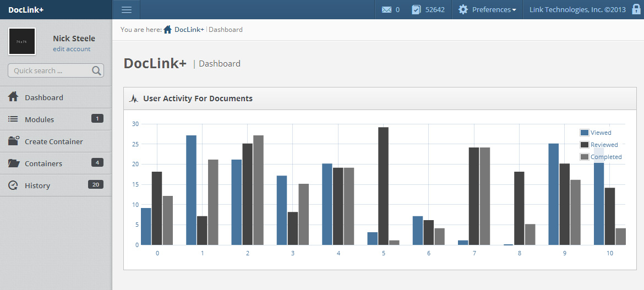644x290 pixels.
Task: Click the Preferences gear icon
Action: [x=463, y=9]
